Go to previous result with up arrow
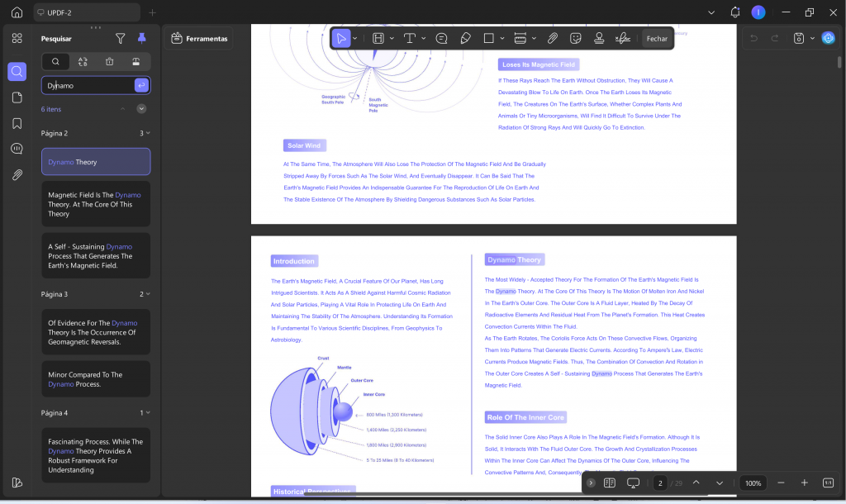Viewport: 846px width, 504px height. (x=123, y=109)
